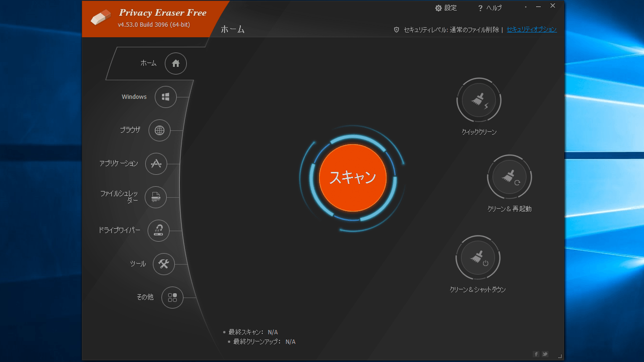Click the small dot button beside minimize
Screen dimensions: 644x362
tap(526, 7)
